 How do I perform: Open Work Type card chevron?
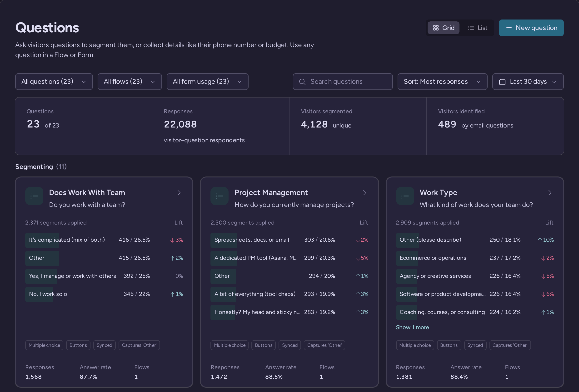coord(550,193)
